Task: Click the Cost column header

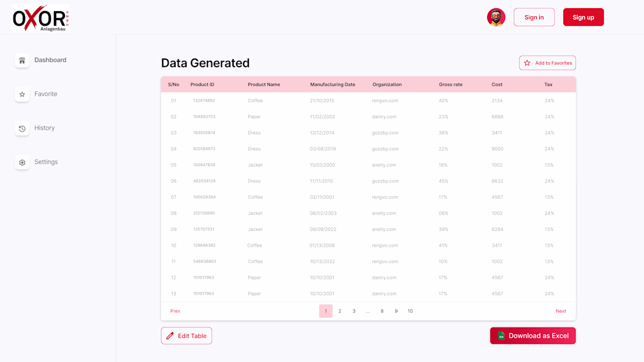Action: [x=497, y=85]
